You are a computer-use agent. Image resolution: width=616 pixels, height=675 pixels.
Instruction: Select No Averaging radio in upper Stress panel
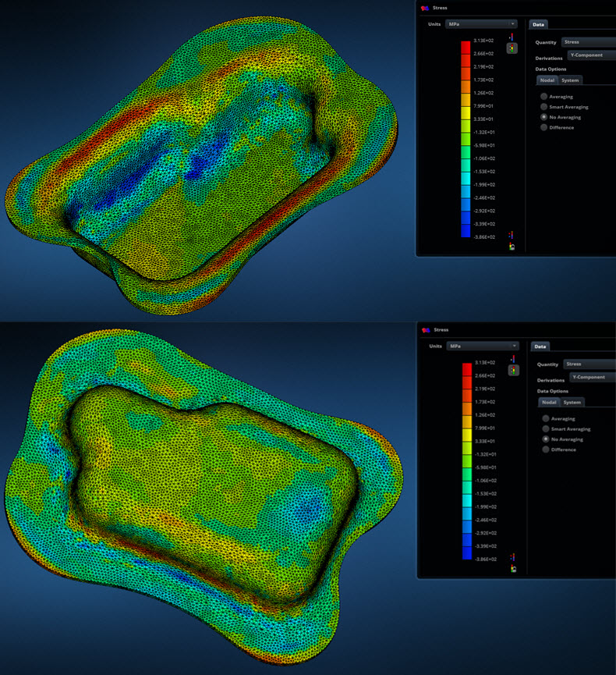[543, 117]
